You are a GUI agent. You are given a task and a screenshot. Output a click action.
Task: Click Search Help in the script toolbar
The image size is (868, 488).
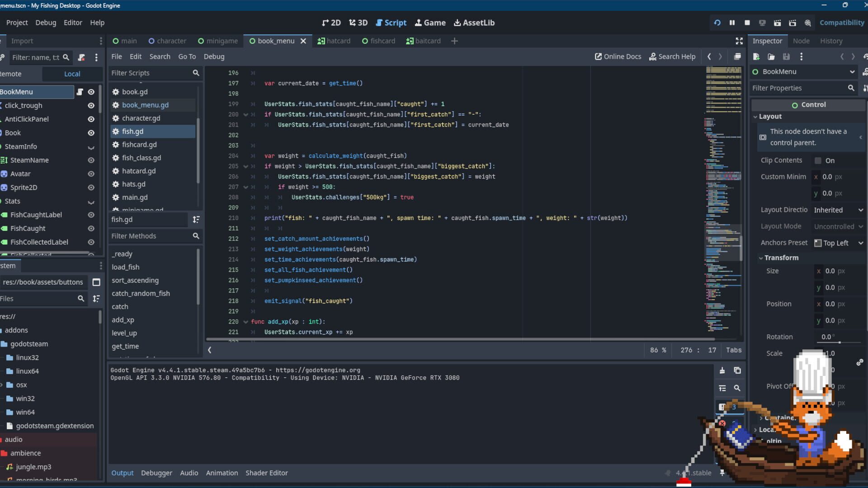click(673, 56)
